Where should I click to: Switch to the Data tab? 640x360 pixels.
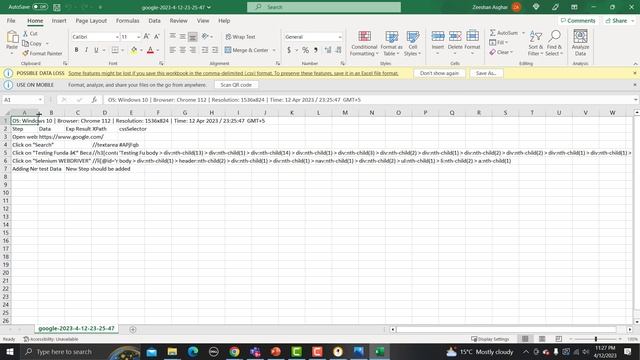click(x=154, y=21)
